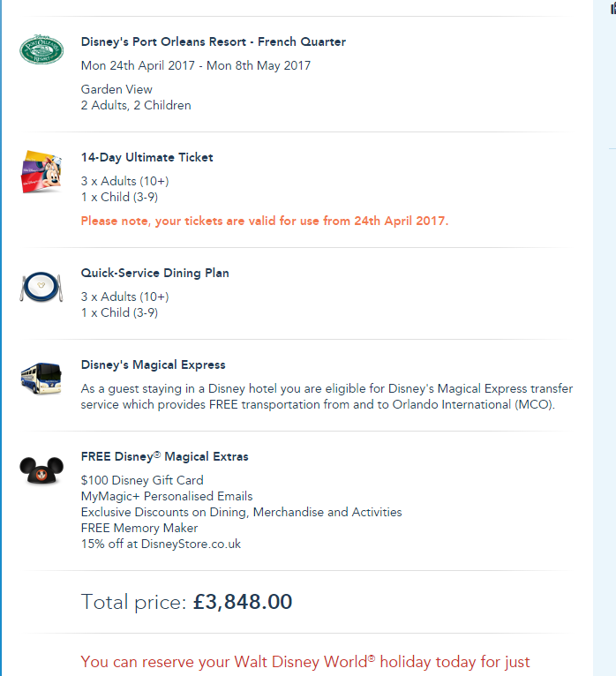Click the Magical Express bus icon
This screenshot has width=616, height=676.
coord(41,377)
